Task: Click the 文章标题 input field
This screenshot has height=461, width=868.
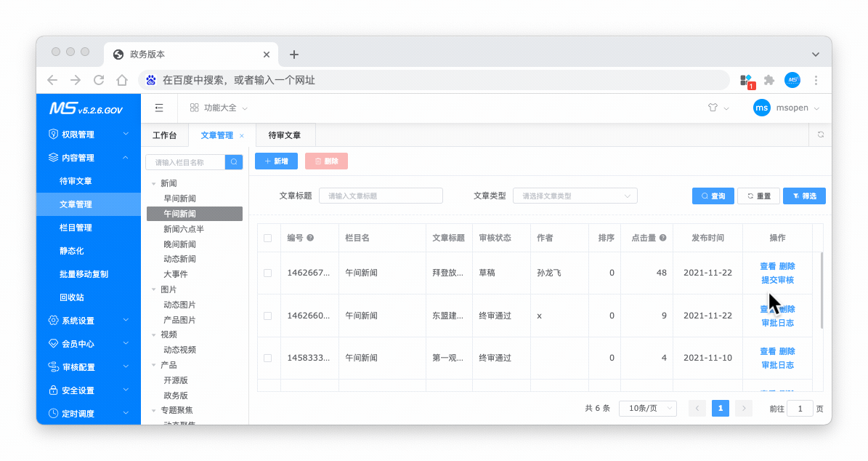Action: (x=381, y=196)
